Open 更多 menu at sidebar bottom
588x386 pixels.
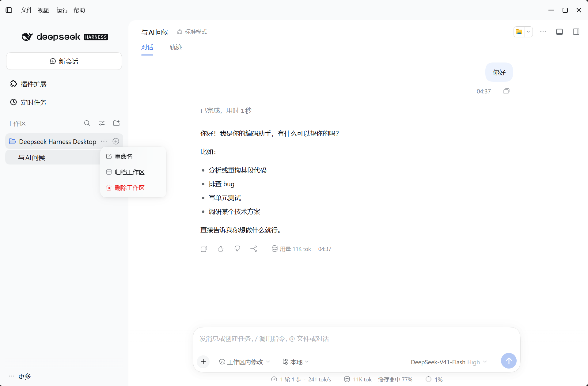tap(20, 376)
